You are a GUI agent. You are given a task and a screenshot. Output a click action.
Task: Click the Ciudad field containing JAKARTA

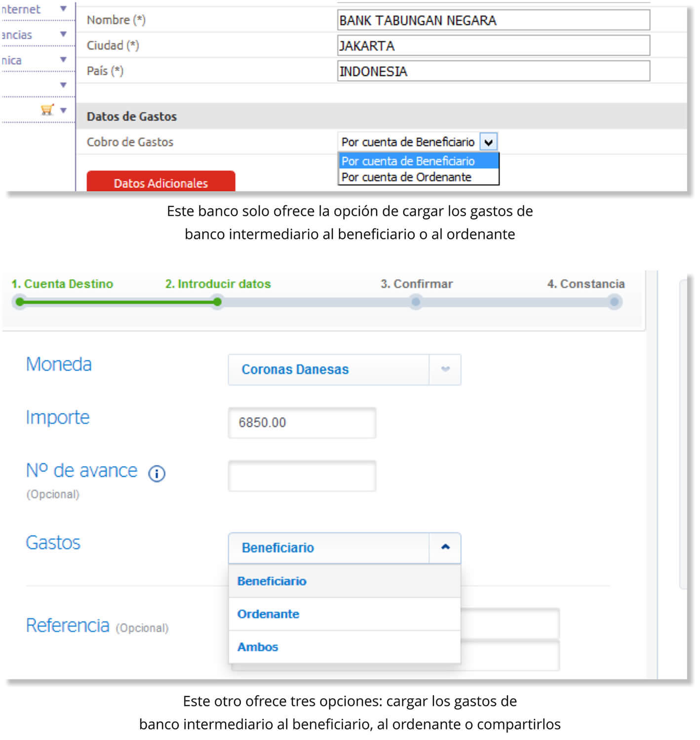(494, 46)
